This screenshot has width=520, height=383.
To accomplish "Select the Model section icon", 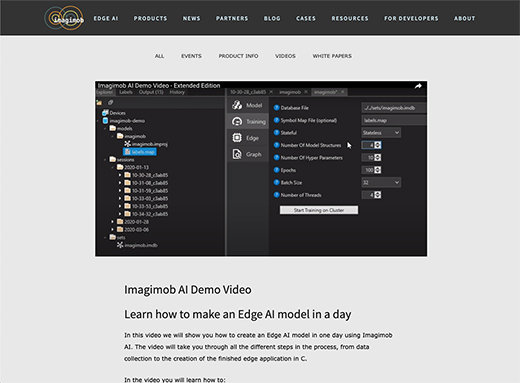I will tap(237, 105).
